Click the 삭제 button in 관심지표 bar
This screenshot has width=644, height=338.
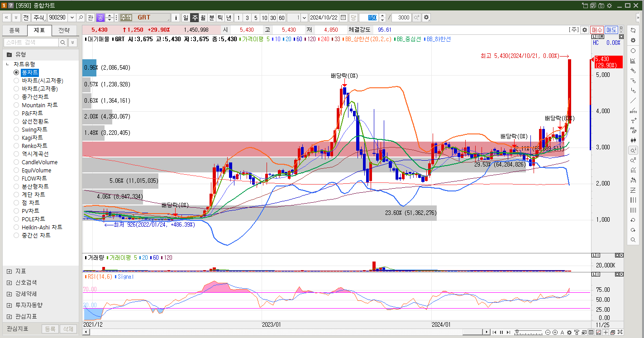coord(68,329)
